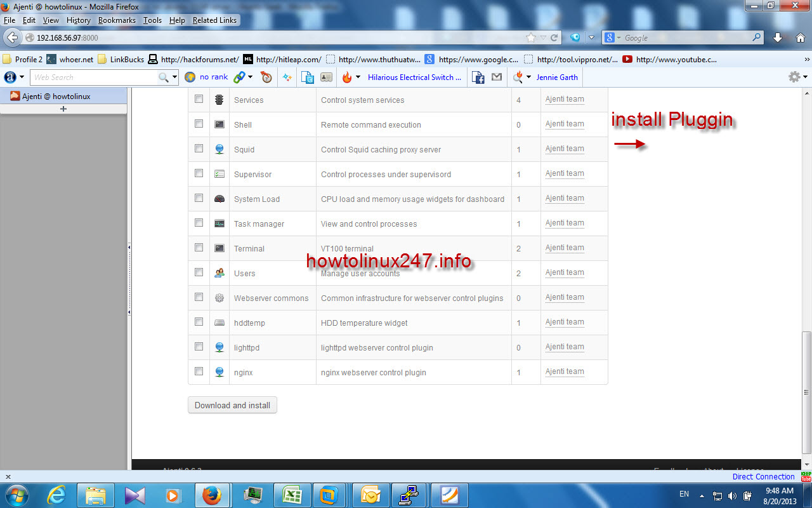The height and width of the screenshot is (508, 812).
Task: Select the Ajenti @ howtolinux tab
Action: point(63,97)
